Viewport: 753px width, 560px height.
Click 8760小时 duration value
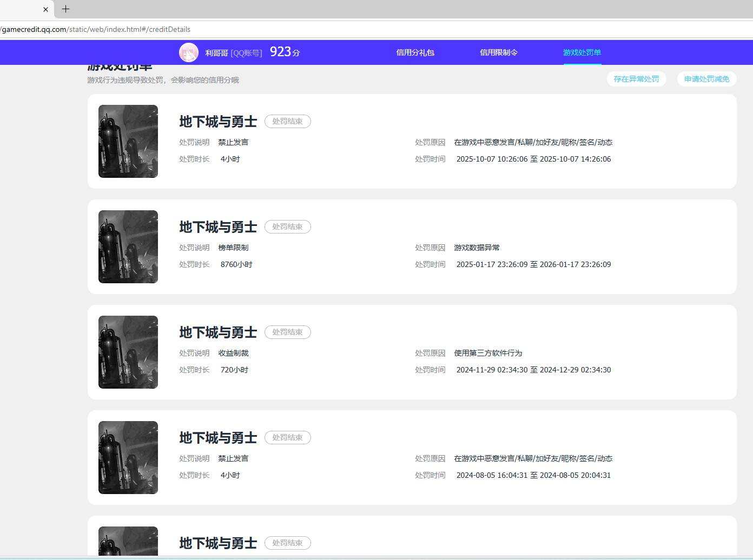[x=236, y=264]
